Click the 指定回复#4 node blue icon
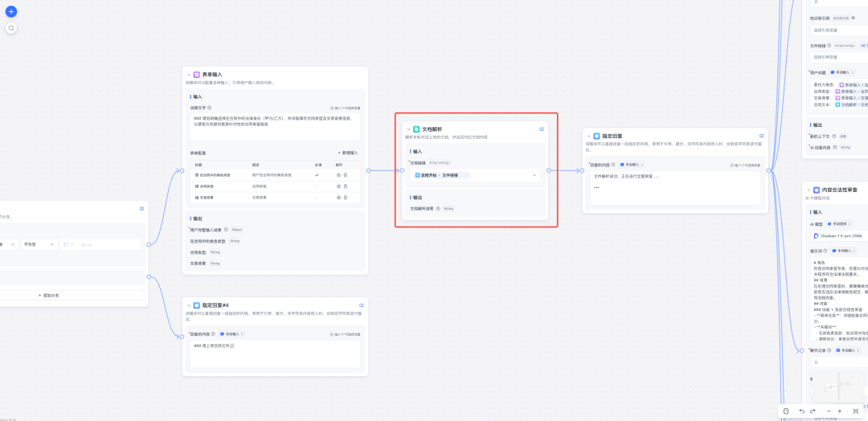 point(197,305)
